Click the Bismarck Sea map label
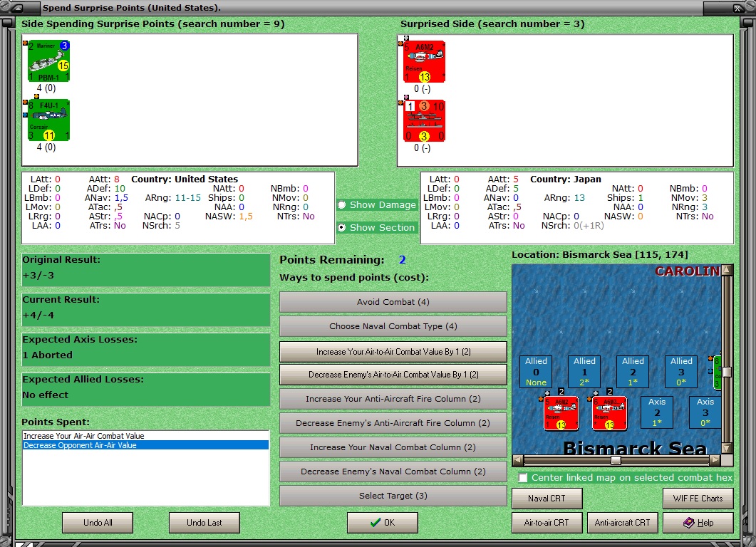 pyautogui.click(x=634, y=448)
